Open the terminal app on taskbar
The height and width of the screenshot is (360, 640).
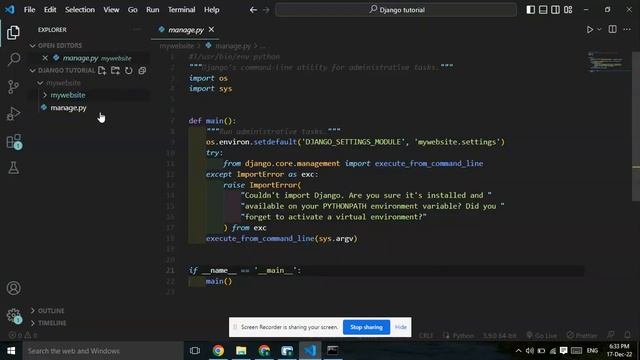click(333, 351)
